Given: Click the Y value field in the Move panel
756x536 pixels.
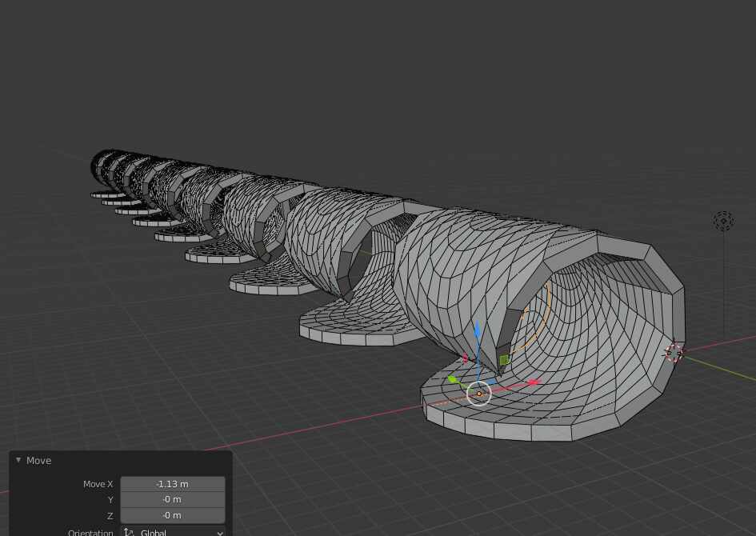Looking at the screenshot, I should (x=172, y=499).
